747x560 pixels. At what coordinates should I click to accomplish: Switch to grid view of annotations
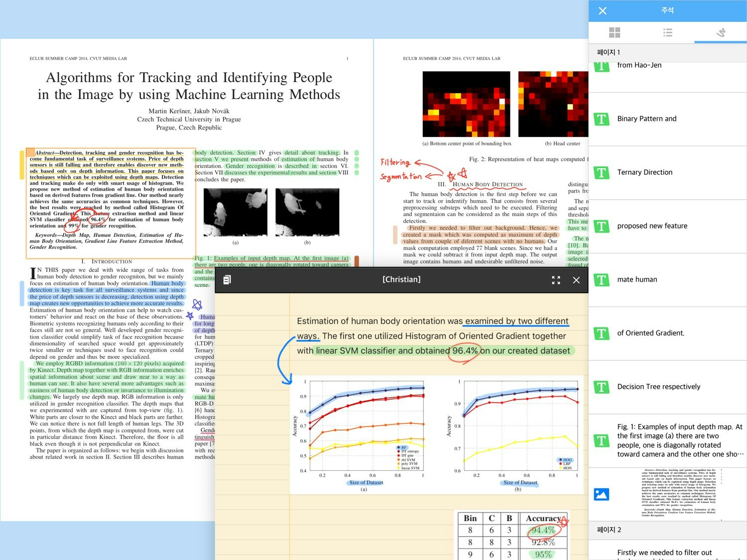614,32
